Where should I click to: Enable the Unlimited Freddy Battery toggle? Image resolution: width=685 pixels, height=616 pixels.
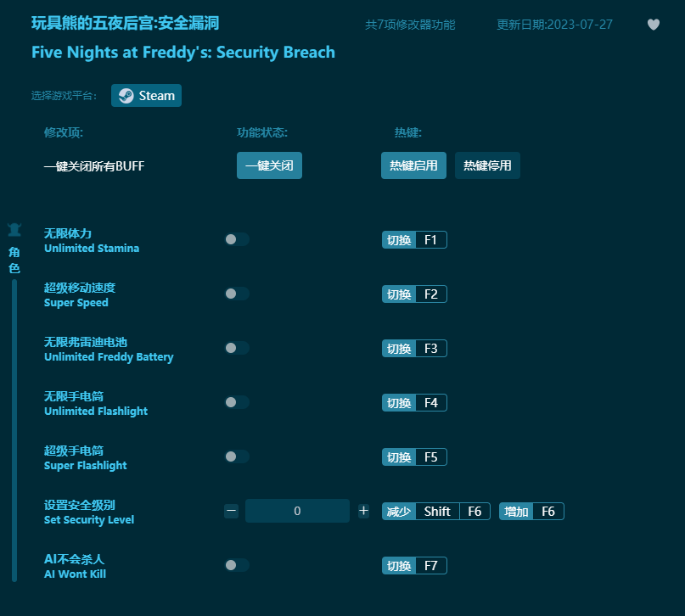(x=236, y=348)
